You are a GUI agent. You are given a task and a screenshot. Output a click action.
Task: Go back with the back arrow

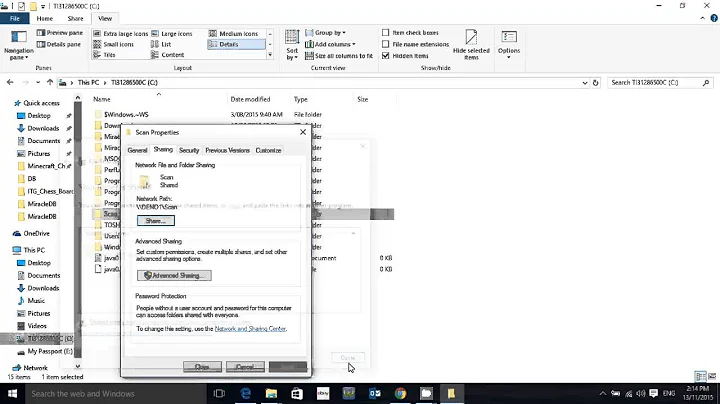point(10,82)
